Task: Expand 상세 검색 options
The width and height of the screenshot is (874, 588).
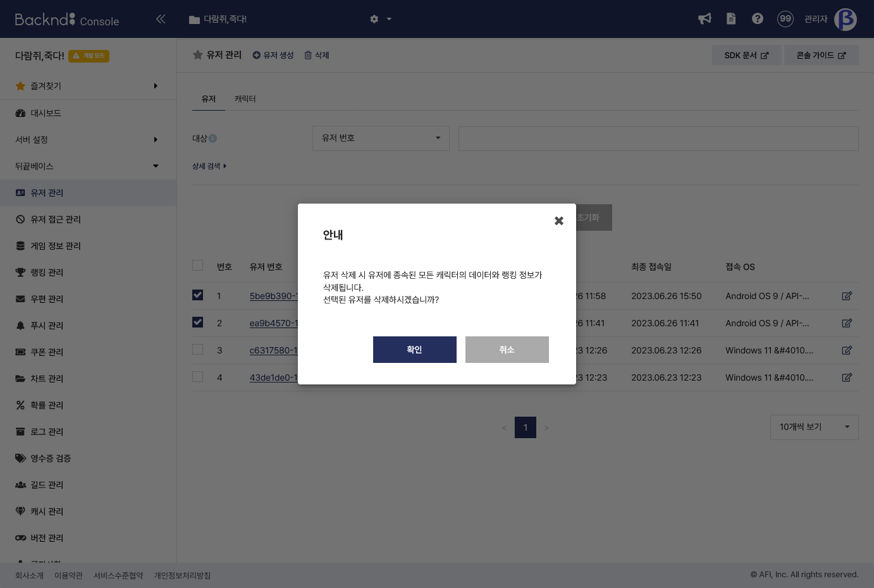Action: (x=209, y=166)
